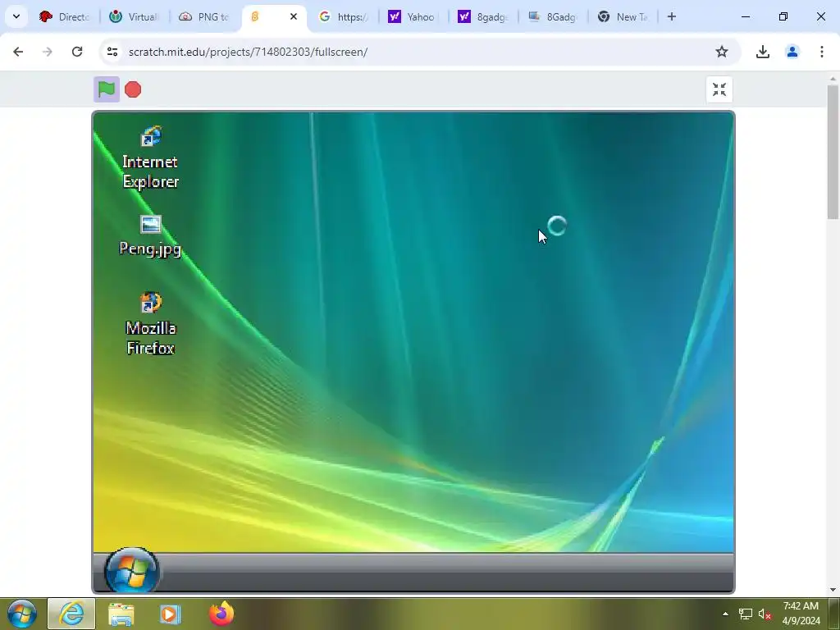Open the Chrome three-dot menu
840x630 pixels.
click(x=821, y=52)
